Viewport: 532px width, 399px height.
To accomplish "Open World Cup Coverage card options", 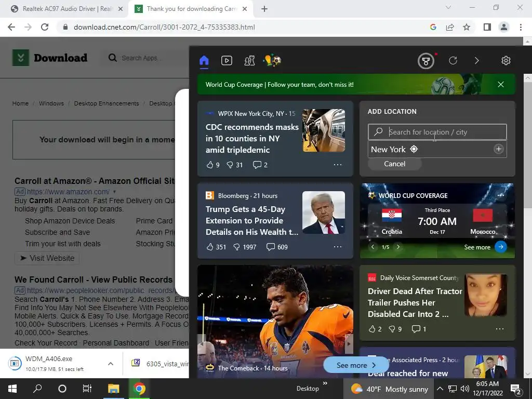I will point(500,195).
